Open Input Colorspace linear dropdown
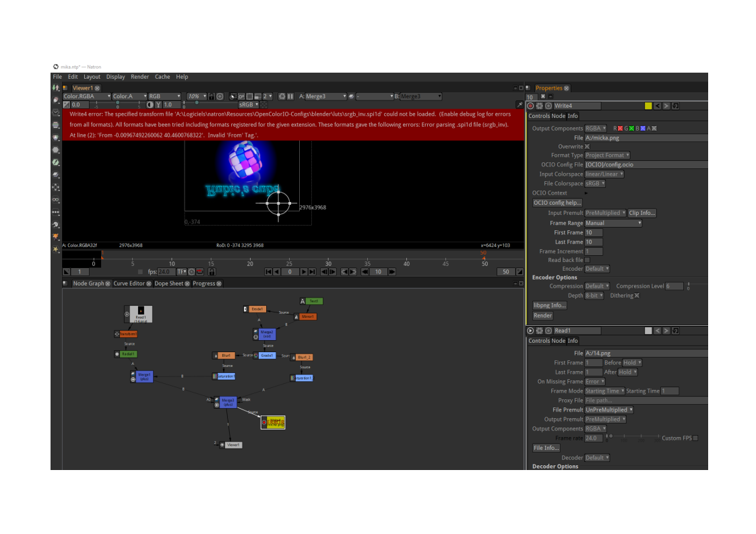The width and height of the screenshot is (756, 534). [604, 174]
